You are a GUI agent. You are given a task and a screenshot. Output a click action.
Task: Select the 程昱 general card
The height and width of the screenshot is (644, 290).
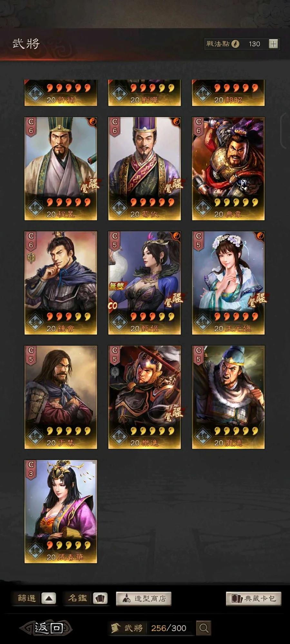[x=61, y=169]
